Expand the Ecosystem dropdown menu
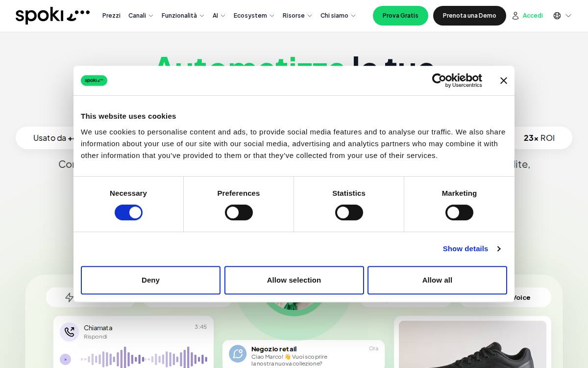This screenshot has height=368, width=588. (x=254, y=16)
